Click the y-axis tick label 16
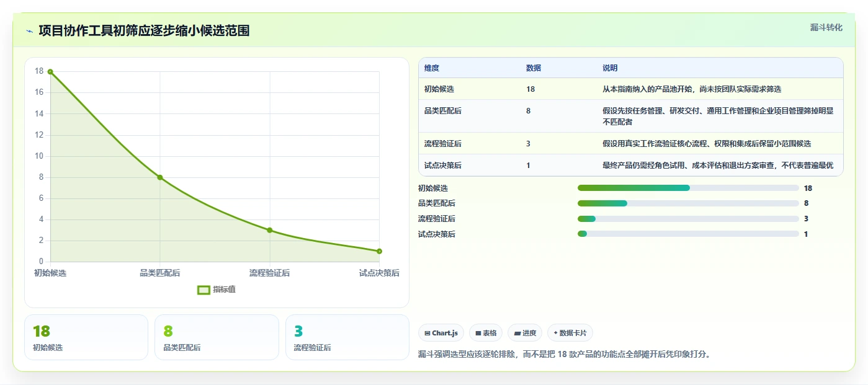 click(x=39, y=92)
